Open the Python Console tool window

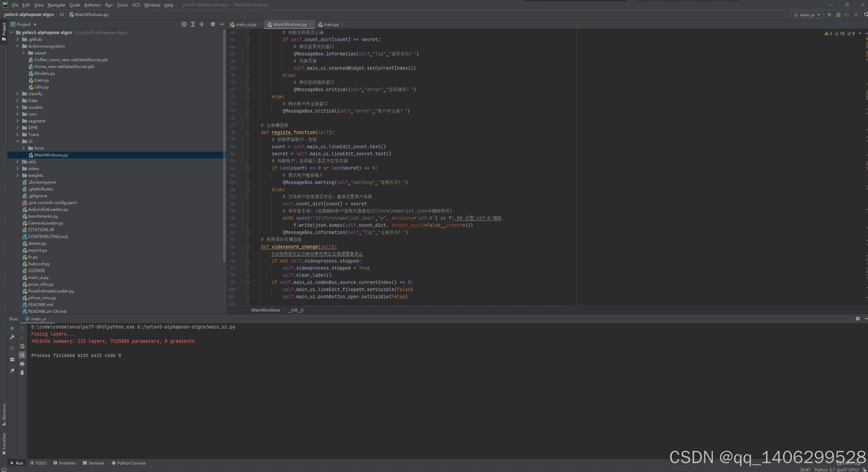129,463
